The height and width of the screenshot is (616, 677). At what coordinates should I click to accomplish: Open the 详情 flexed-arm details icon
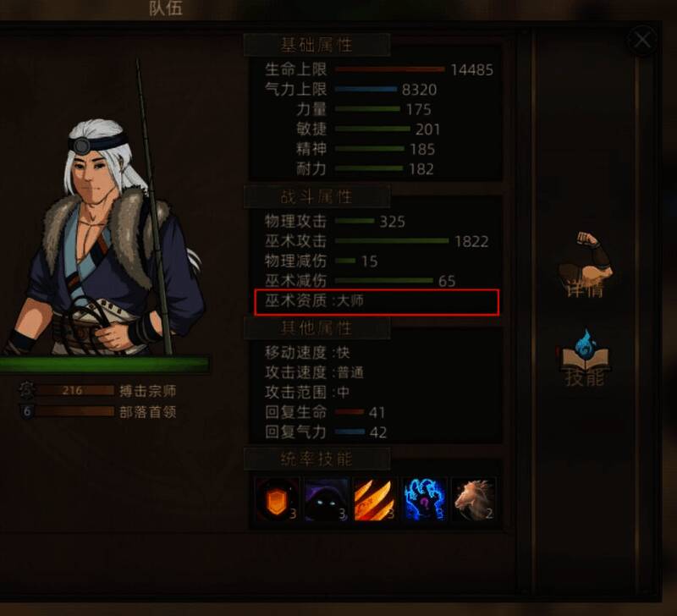(x=586, y=264)
